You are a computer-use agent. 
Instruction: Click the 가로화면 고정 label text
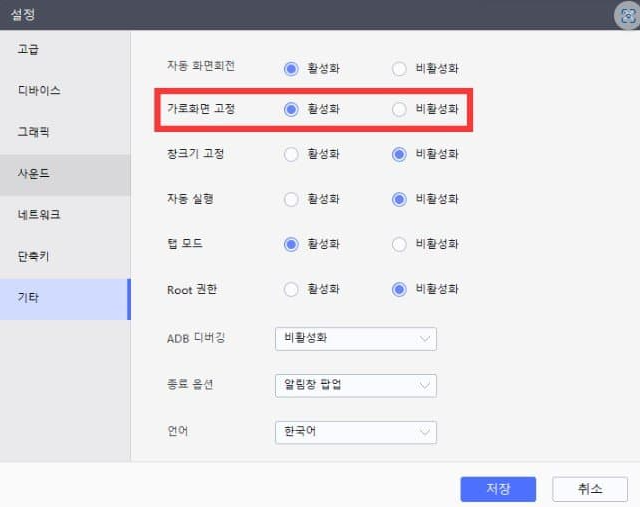pos(201,109)
